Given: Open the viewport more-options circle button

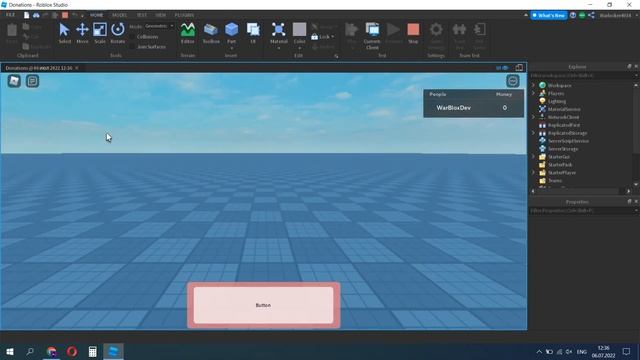Looking at the screenshot, I should pyautogui.click(x=513, y=81).
